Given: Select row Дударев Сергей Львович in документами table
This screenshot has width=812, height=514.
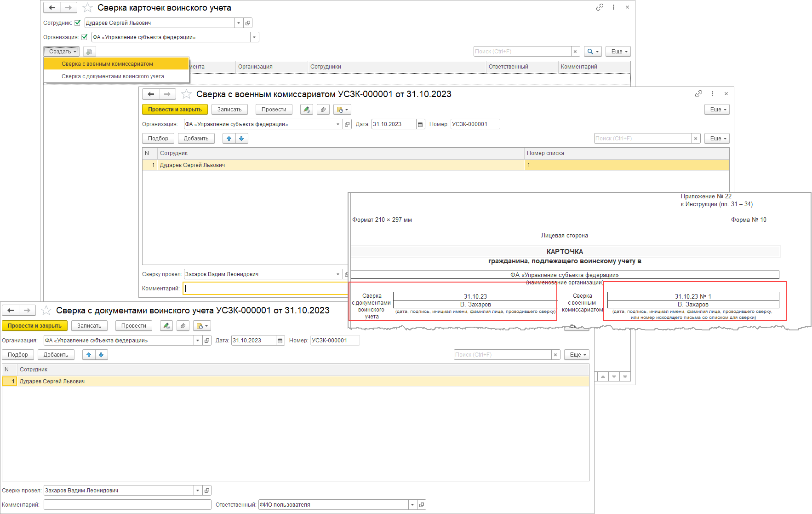Looking at the screenshot, I should (296, 381).
